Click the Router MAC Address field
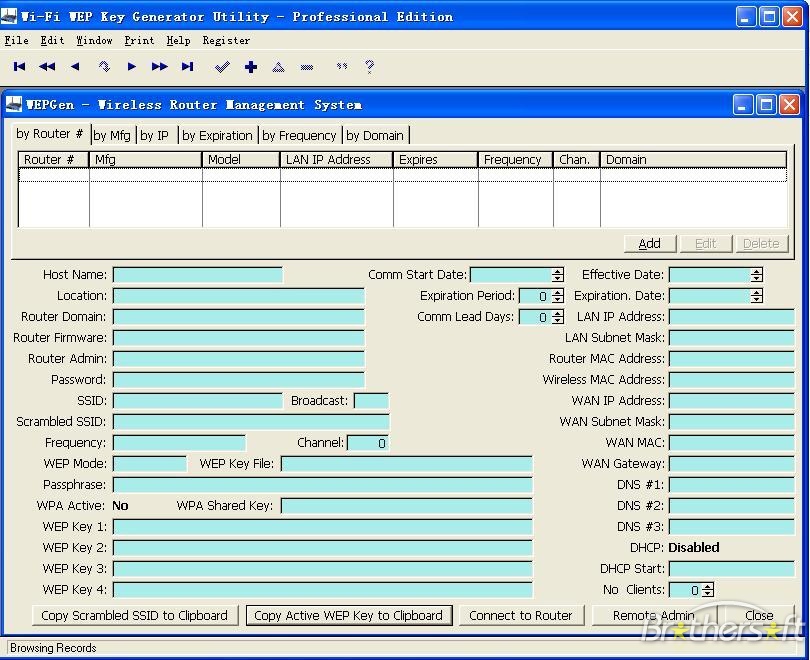The height and width of the screenshot is (660, 810). (x=731, y=359)
